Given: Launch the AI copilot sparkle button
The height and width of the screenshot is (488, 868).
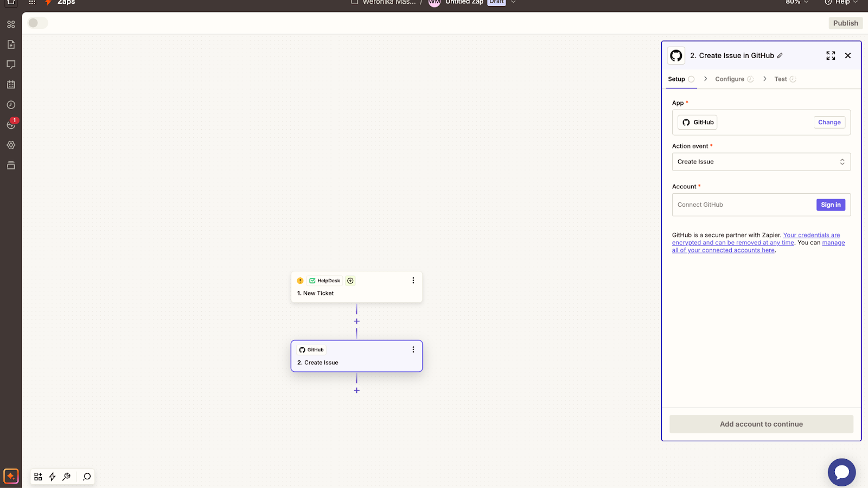Looking at the screenshot, I should [11, 476].
